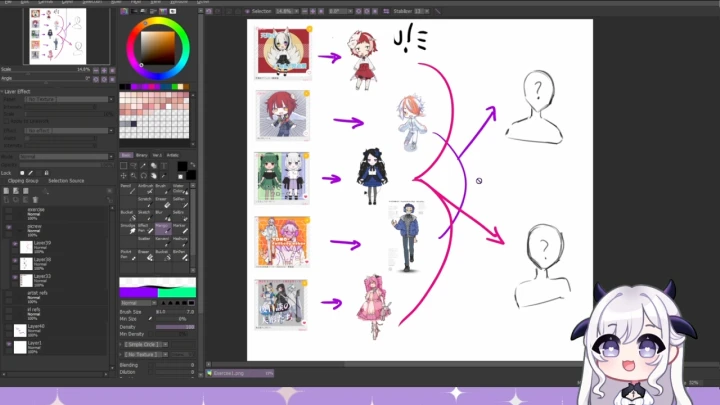Show Layer40 visibility

click(9, 327)
